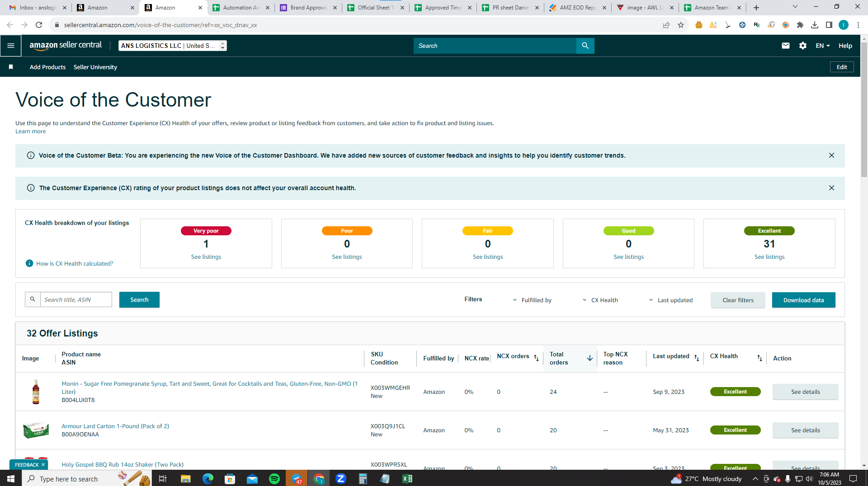Viewport: 868px width, 486px height.
Task: Open the settings gear icon
Action: tap(803, 46)
